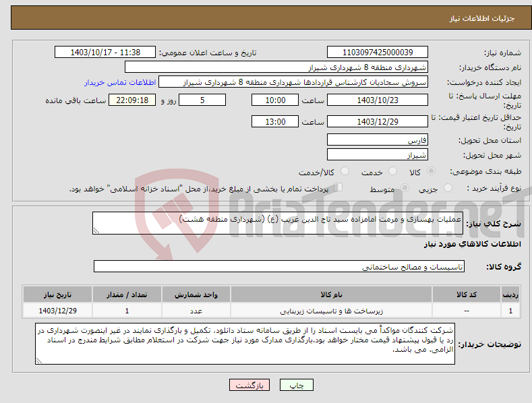Click the price validity date field 1403/12/29
The width and height of the screenshot is (532, 403).
click(x=378, y=121)
